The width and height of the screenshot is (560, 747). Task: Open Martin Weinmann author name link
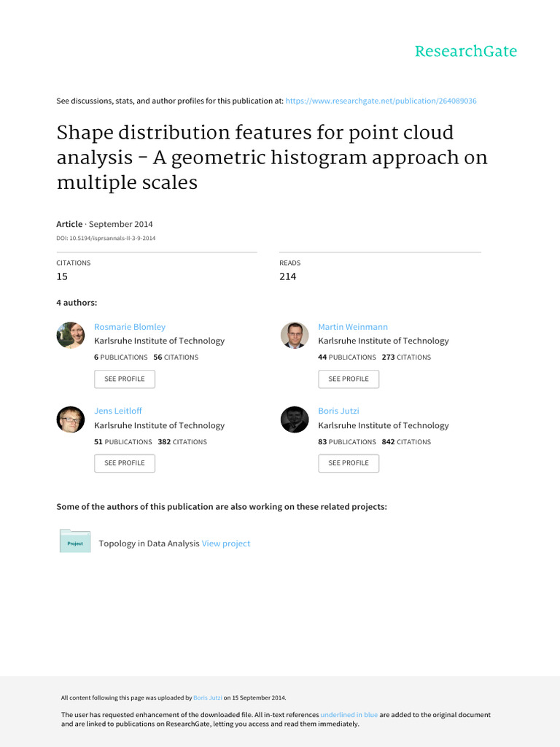click(x=353, y=327)
